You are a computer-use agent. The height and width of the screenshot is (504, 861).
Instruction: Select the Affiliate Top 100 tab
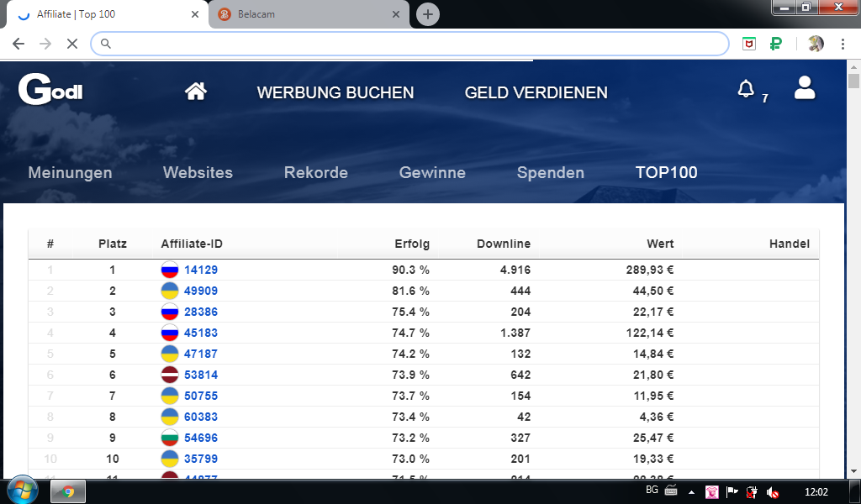(x=107, y=14)
